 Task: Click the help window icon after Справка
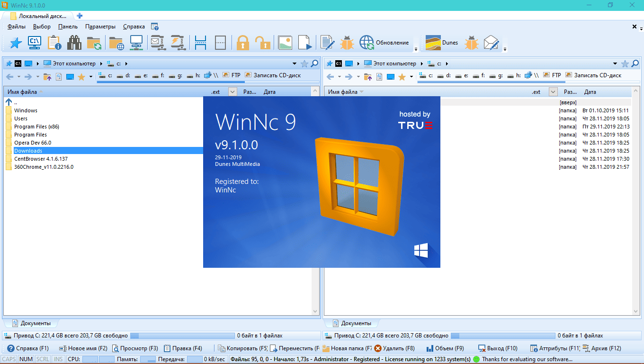[155, 27]
